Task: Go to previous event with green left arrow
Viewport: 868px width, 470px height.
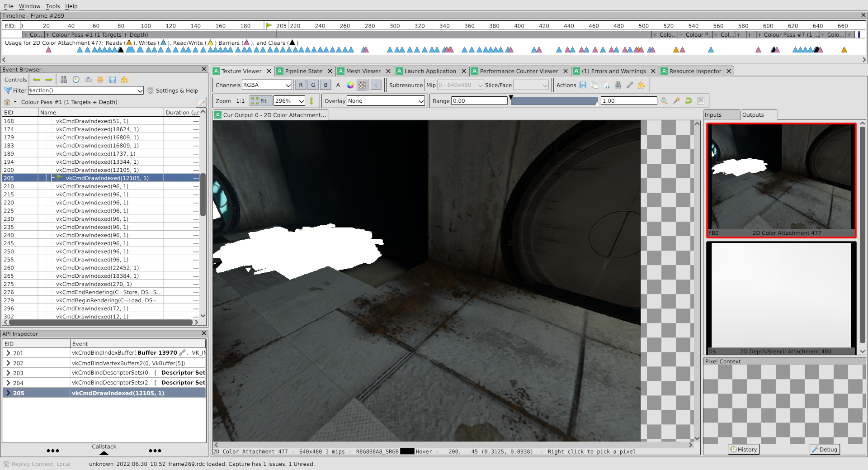Action: point(37,80)
